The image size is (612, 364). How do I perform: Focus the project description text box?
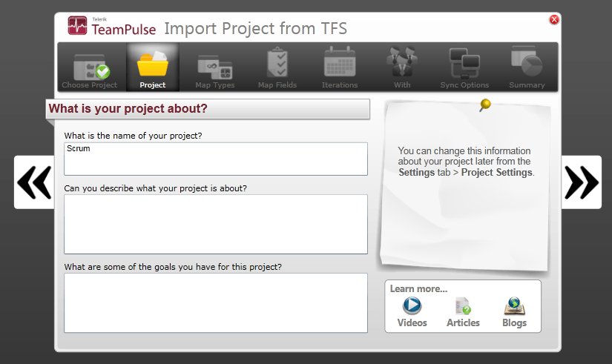(x=216, y=224)
